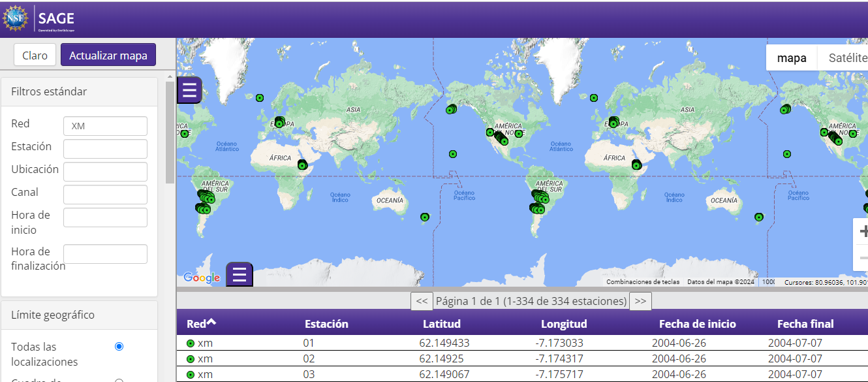Open the hamburger menu beside the Google logo
Viewport: 868px width, 382px height.
pyautogui.click(x=239, y=274)
